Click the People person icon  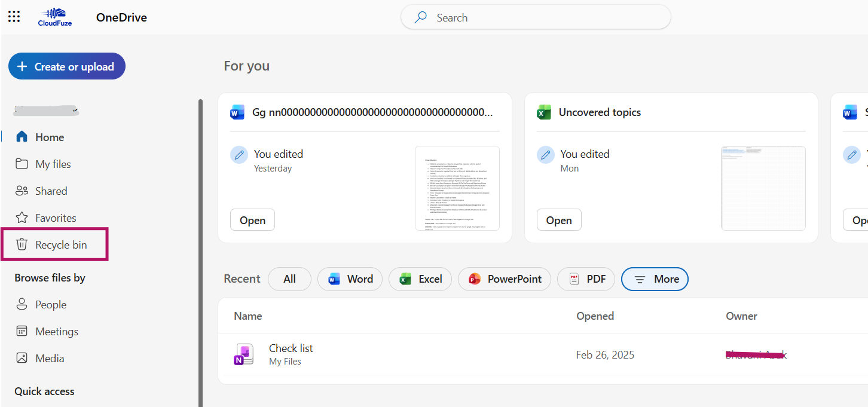point(22,304)
